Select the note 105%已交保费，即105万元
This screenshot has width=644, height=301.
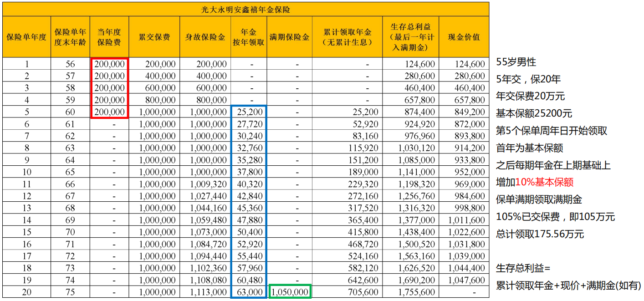coord(556,217)
